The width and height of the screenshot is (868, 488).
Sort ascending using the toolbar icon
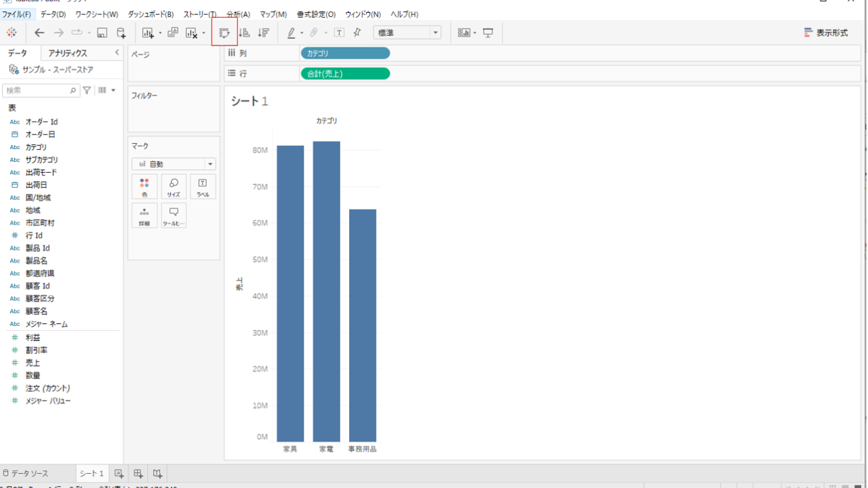[x=245, y=33]
